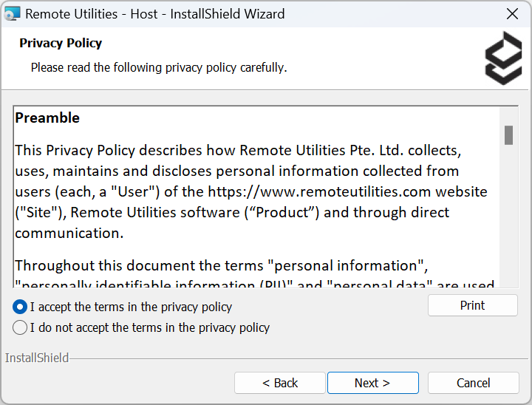
Task: Go back with the '< Back' button
Action: [280, 383]
